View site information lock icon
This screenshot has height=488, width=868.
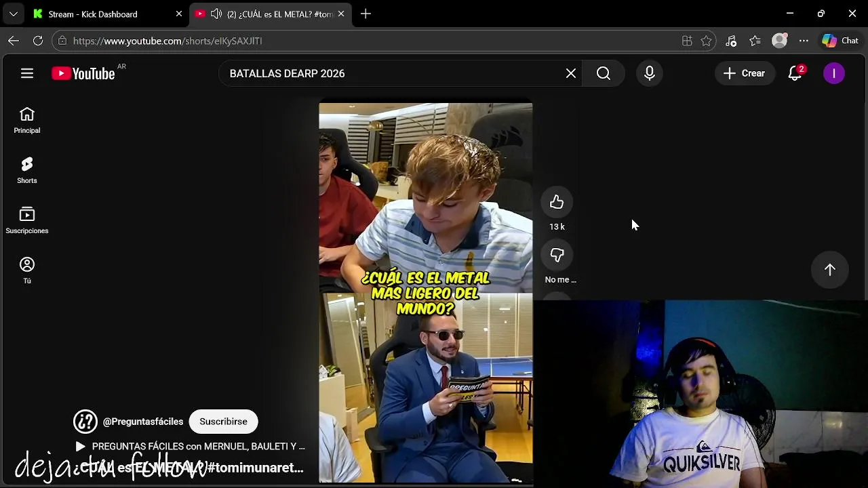tap(62, 41)
